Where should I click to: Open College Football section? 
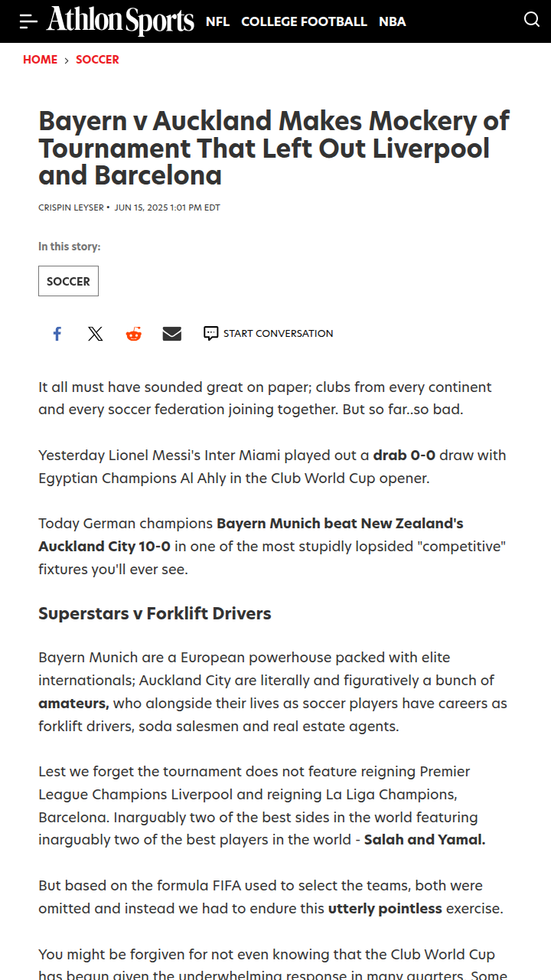coord(304,21)
